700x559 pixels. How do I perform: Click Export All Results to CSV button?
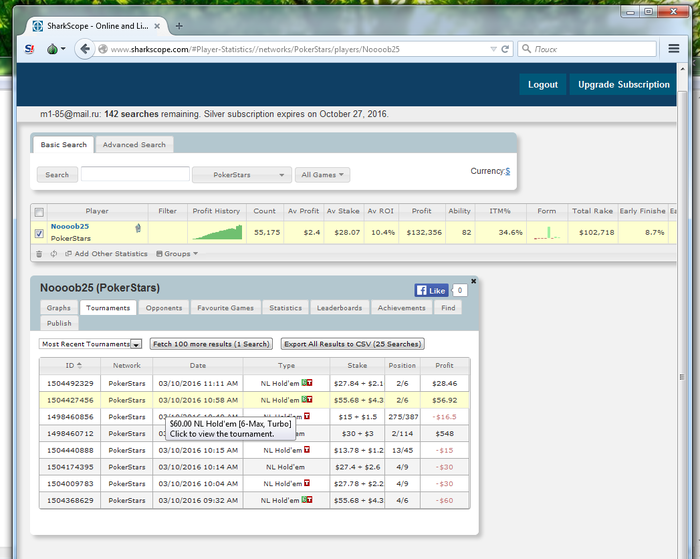click(353, 344)
